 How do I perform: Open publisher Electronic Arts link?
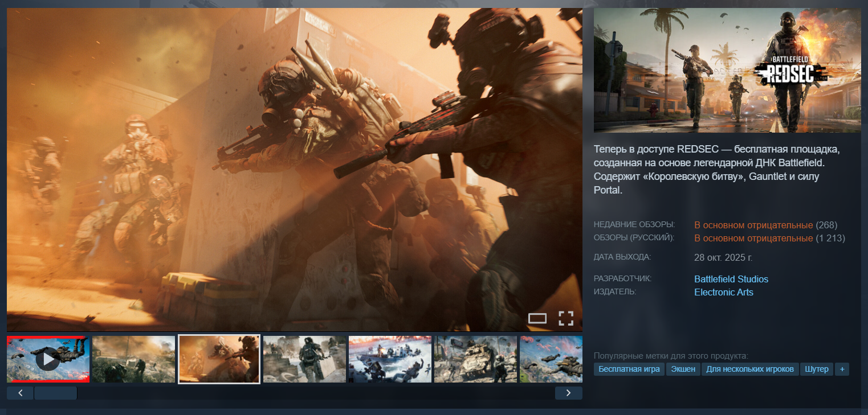click(x=724, y=292)
